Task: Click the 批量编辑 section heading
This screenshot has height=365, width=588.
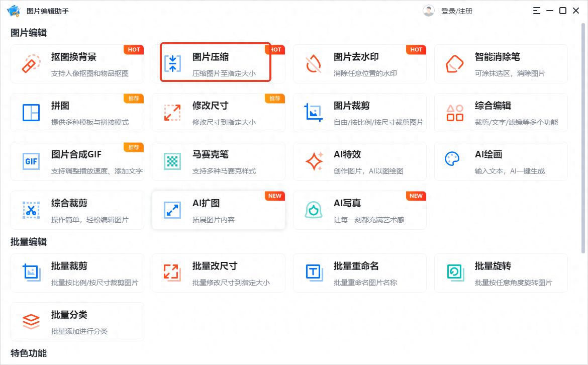Action: tap(29, 242)
